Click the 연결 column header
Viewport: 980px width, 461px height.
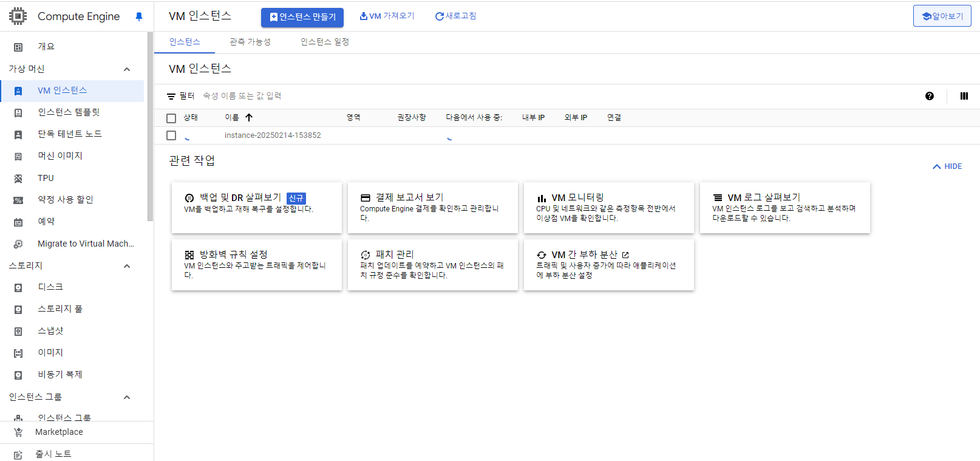pos(614,118)
